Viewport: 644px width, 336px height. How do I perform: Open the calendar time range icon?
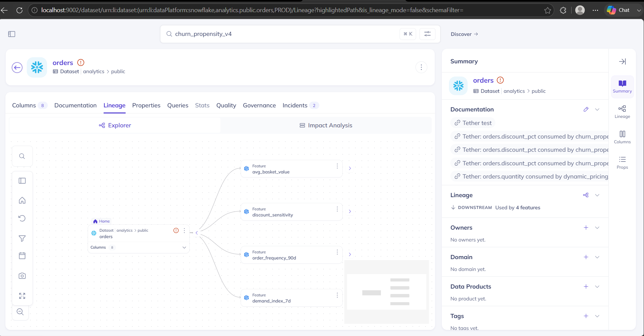click(22, 256)
